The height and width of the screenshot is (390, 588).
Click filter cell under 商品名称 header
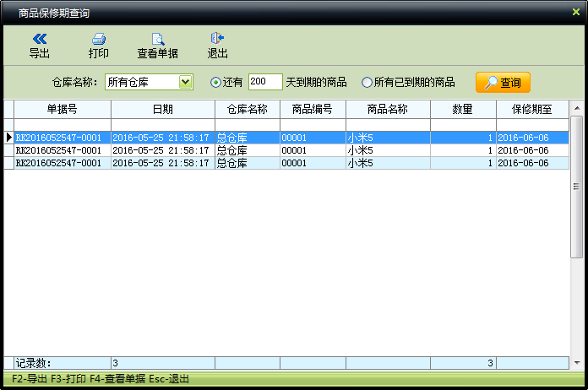coord(388,125)
